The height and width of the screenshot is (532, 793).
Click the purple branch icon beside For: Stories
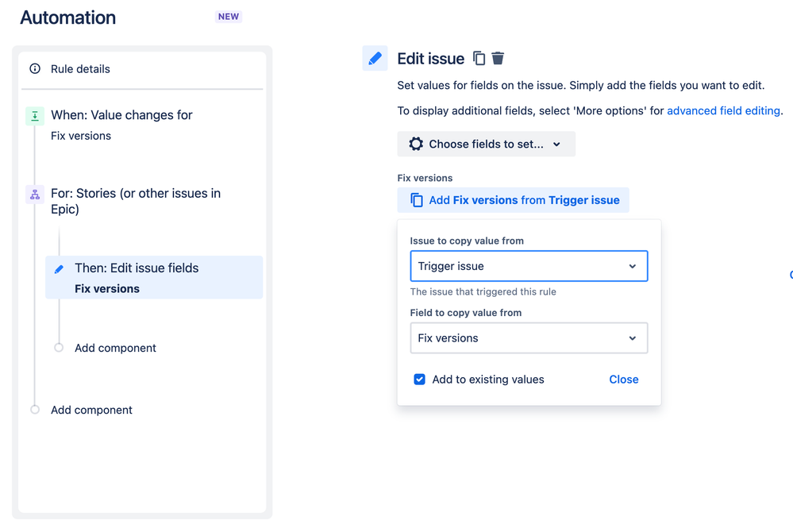pyautogui.click(x=35, y=195)
